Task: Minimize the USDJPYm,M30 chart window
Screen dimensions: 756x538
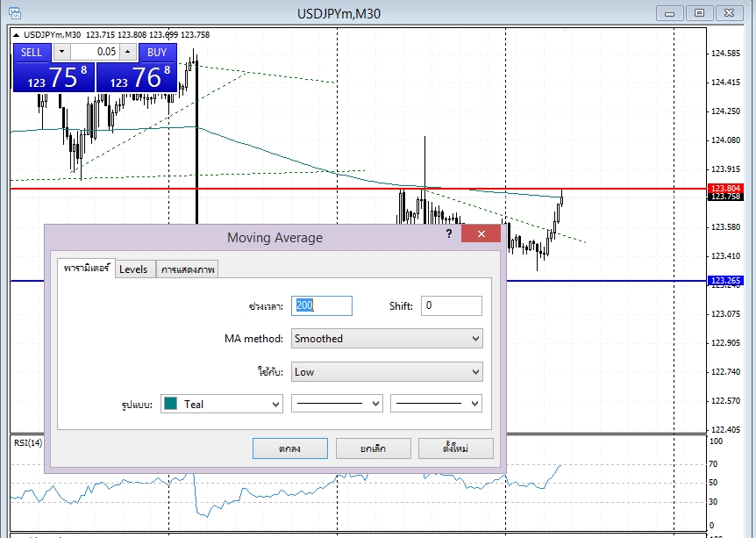Action: (x=670, y=13)
